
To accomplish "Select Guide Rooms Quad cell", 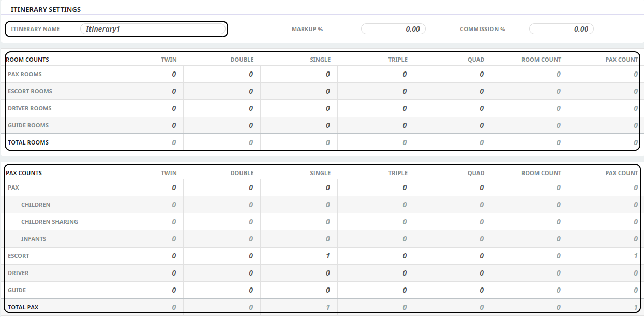I will 453,125.
